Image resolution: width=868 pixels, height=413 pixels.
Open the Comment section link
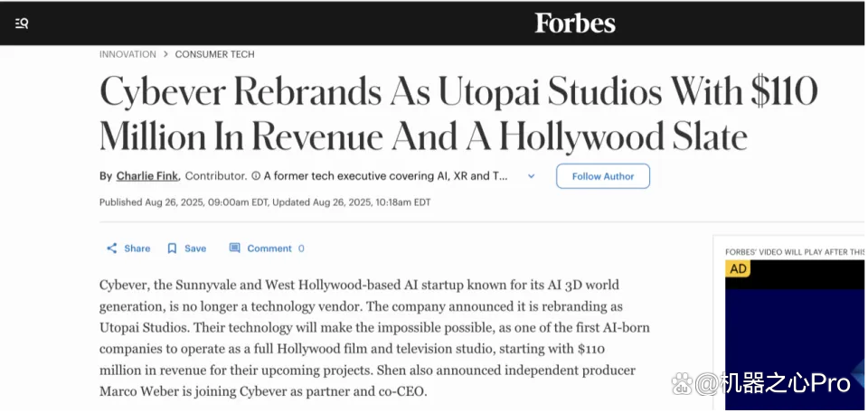(x=269, y=248)
